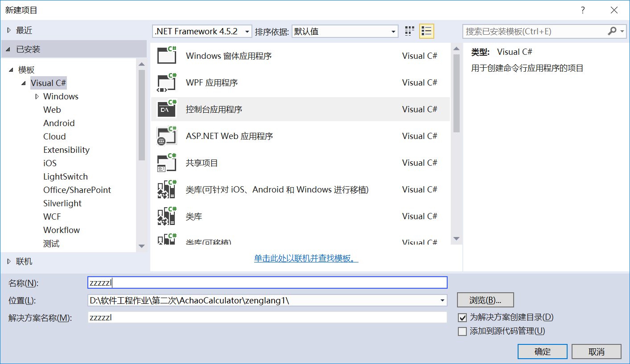Screen dimensions: 630x364
Task: Collapse the 模板 tree node
Action: pos(11,70)
